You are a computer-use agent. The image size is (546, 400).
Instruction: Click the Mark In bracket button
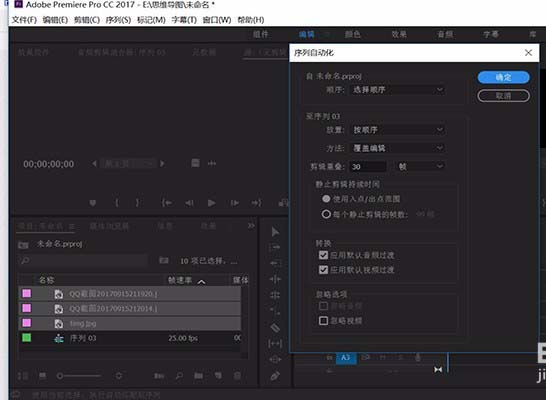click(x=117, y=203)
